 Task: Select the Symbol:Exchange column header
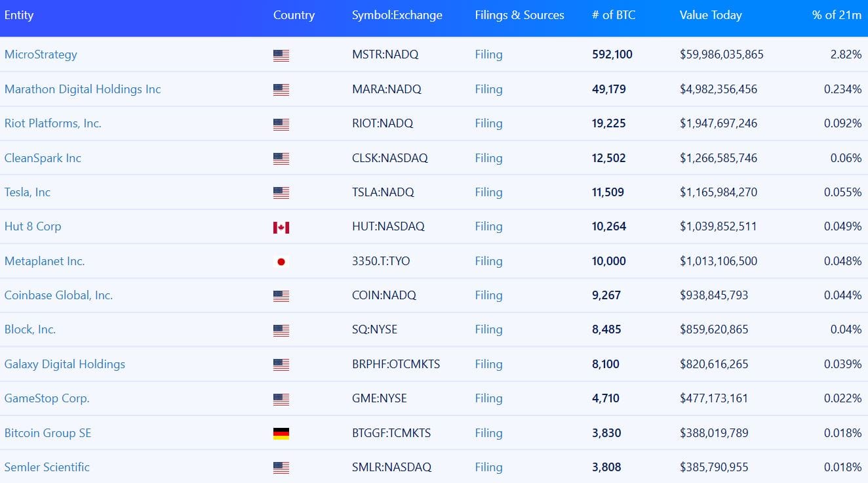coord(397,15)
